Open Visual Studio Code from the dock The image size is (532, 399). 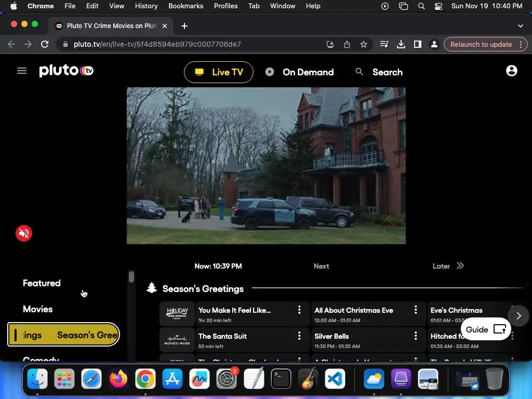pyautogui.click(x=335, y=378)
